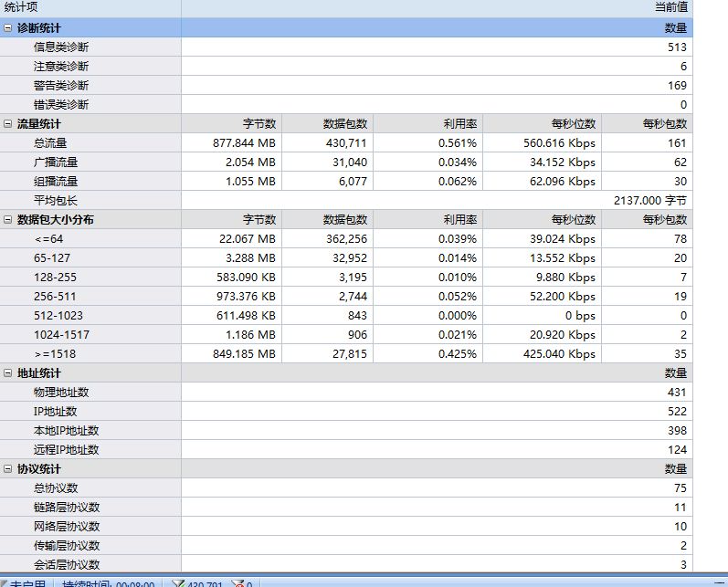Select the 128-255 packet size row
The height and width of the screenshot is (587, 728).
346,277
